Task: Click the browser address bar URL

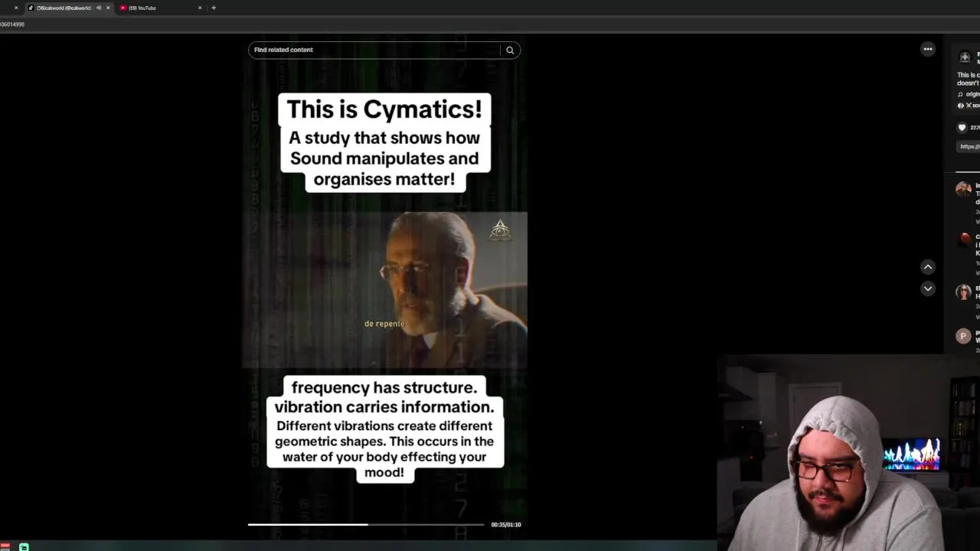Action: 12,24
